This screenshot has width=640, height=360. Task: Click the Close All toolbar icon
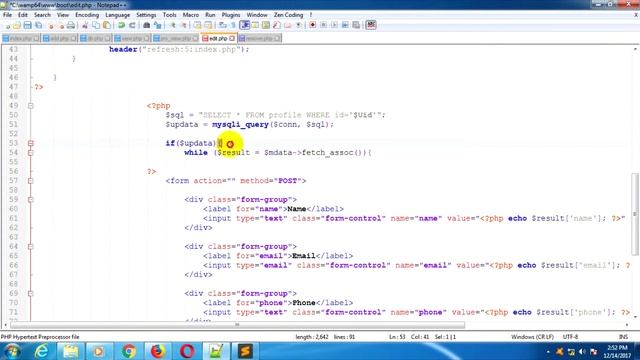61,25
